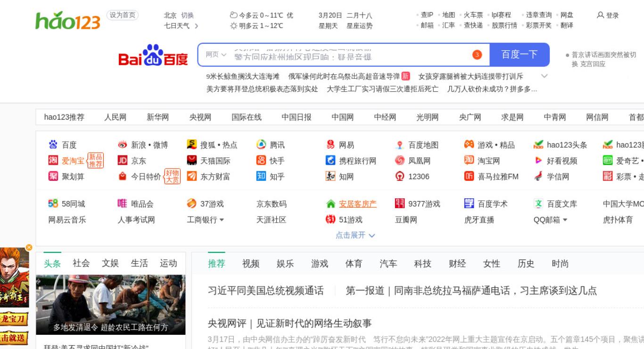Open 9米长鲸鱼搁浅大连海滩 hot news
644x349 pixels.
243,76
